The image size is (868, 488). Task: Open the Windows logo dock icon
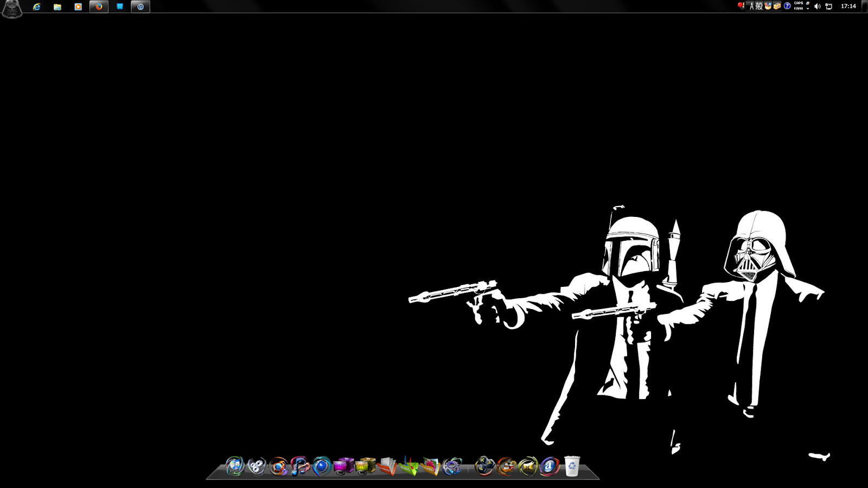click(235, 466)
